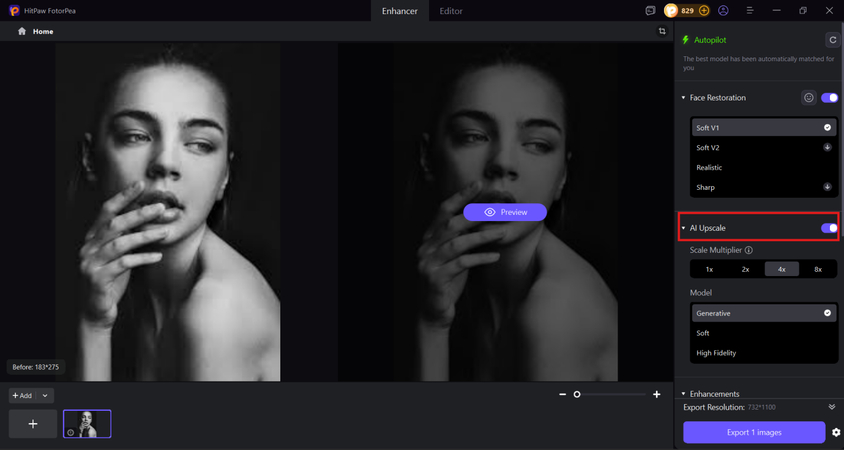This screenshot has width=844, height=450.
Task: Click the Export Resolution 732*1100 value
Action: point(762,407)
